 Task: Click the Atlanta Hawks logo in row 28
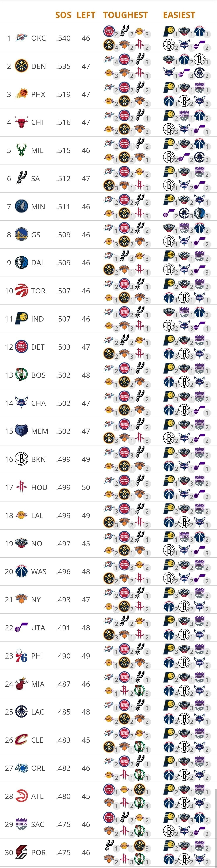[x=21, y=796]
